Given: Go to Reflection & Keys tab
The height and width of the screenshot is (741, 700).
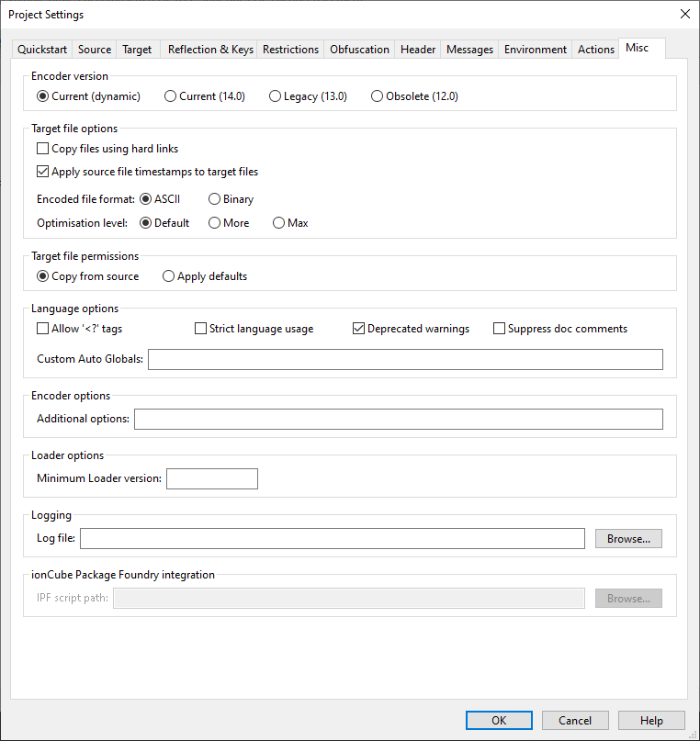Looking at the screenshot, I should 210,50.
